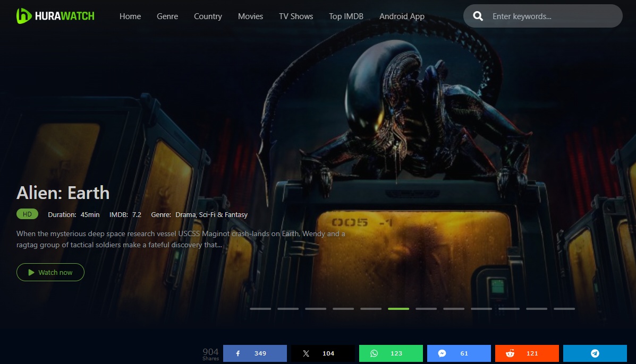Viewport: 636px width, 364px height.
Task: Share through the Telegram icon button
Action: (x=595, y=353)
